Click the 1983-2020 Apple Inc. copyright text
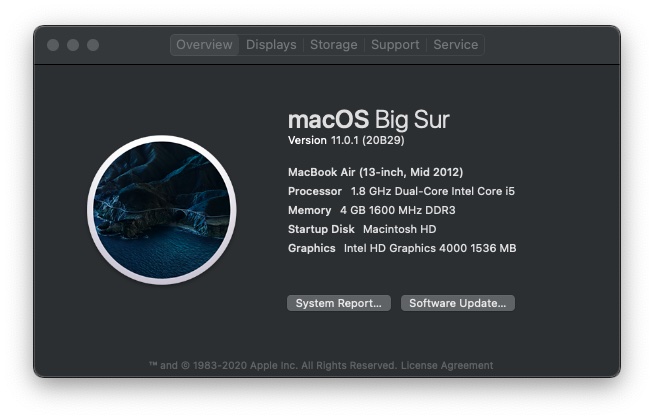The width and height of the screenshot is (654, 419). coord(273,366)
